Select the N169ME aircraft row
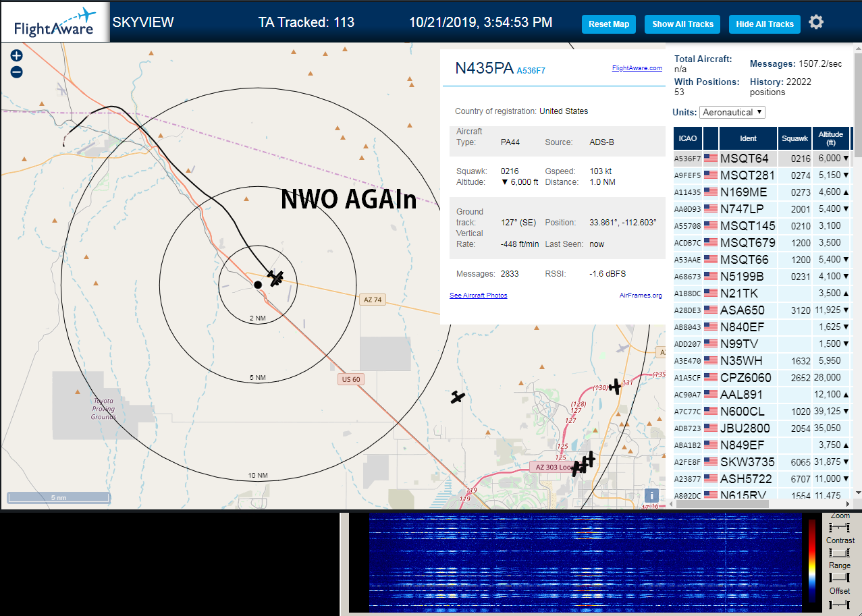 coord(762,192)
